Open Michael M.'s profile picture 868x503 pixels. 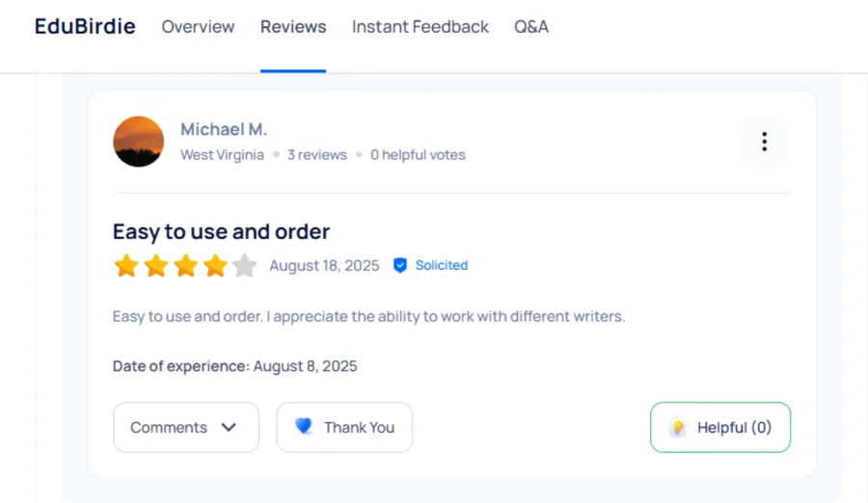(x=138, y=142)
